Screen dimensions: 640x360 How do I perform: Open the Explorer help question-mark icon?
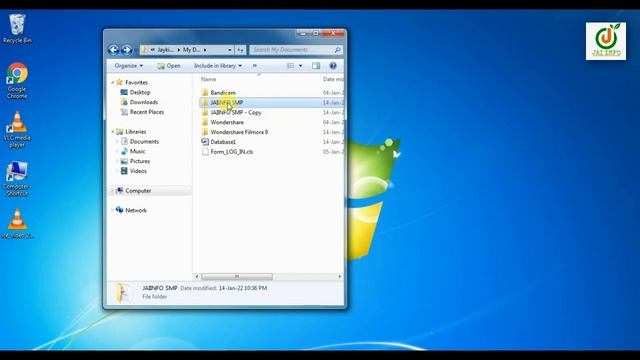point(333,66)
